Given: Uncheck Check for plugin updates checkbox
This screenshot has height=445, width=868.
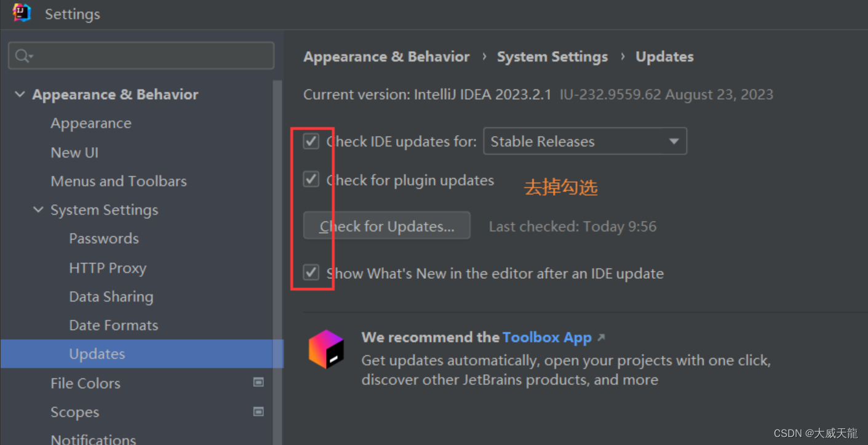Looking at the screenshot, I should point(311,180).
